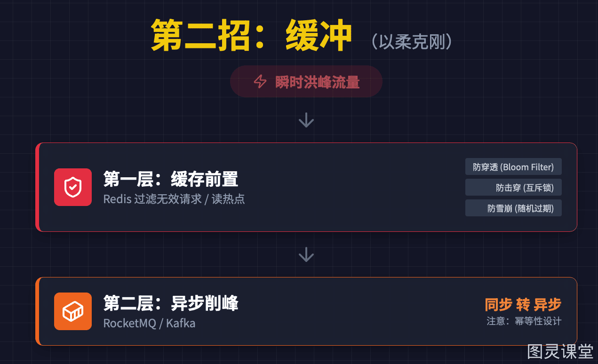Image resolution: width=598 pixels, height=364 pixels.
Task: Click the 第一层：缓存前置 heading
Action: click(x=171, y=179)
